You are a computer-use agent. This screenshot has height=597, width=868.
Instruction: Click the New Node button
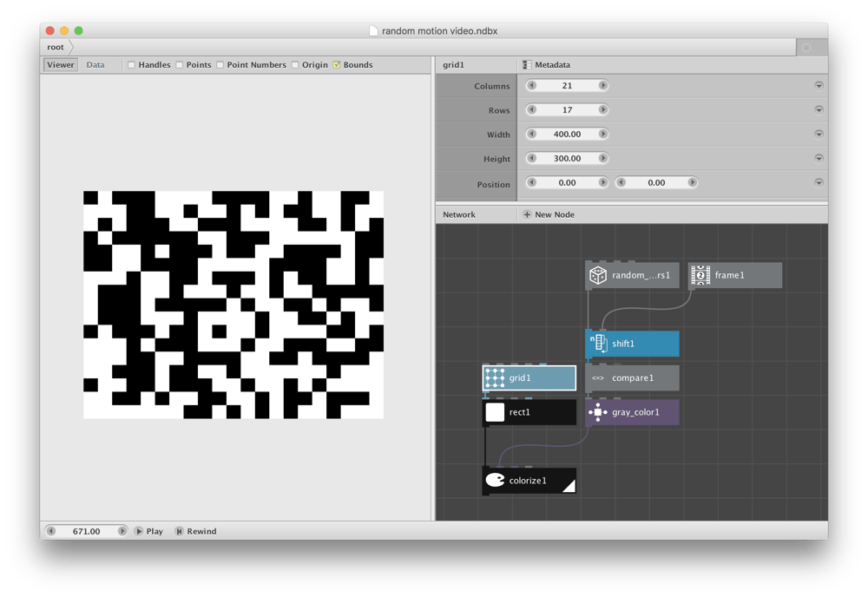point(549,214)
